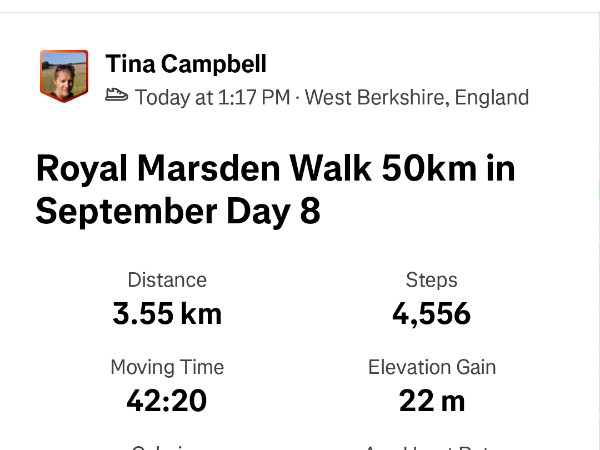Screen dimensions: 600x450
Task: Click the 'September Day 8' title line
Action: [x=178, y=212]
